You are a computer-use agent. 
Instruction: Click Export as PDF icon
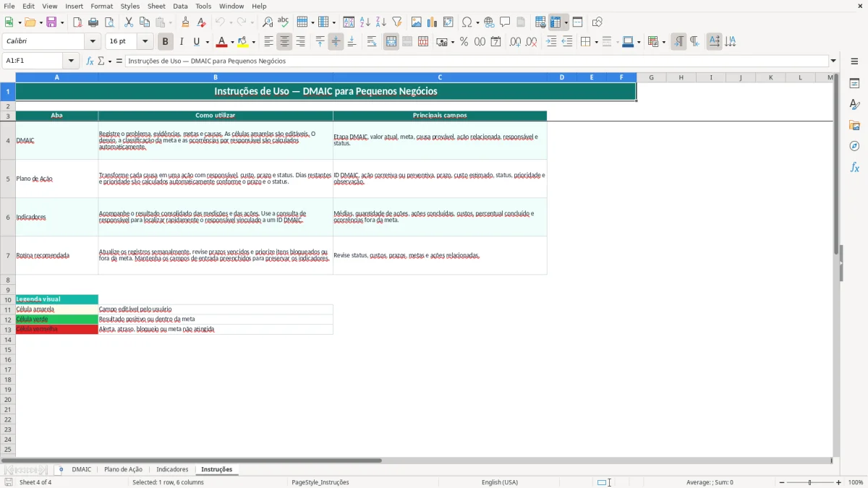point(77,22)
